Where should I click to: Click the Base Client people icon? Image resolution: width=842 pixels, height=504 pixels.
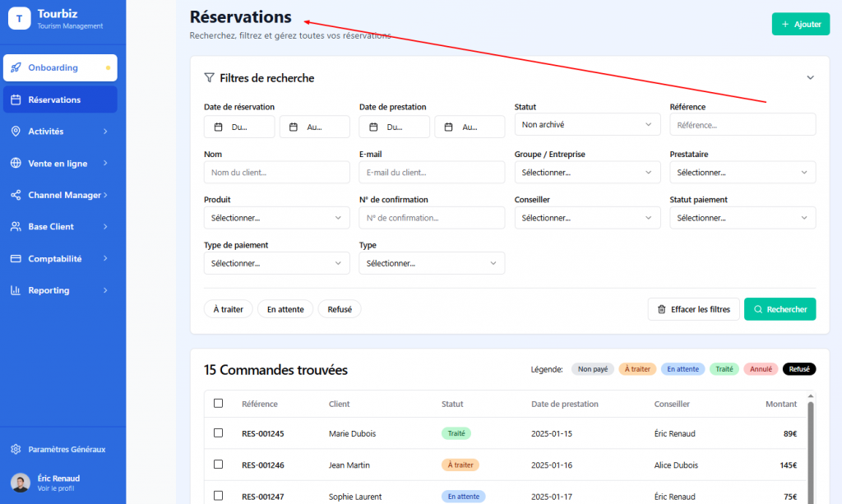click(x=16, y=227)
